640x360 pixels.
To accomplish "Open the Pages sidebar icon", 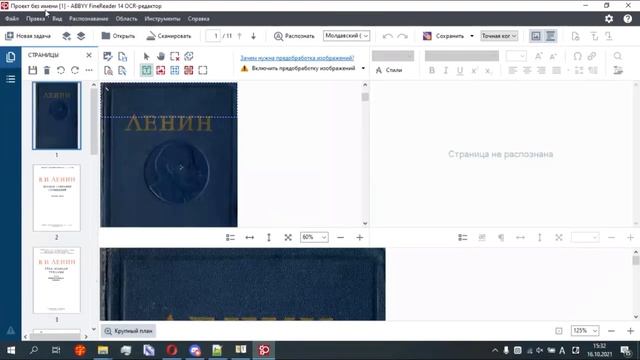I will tap(11, 57).
